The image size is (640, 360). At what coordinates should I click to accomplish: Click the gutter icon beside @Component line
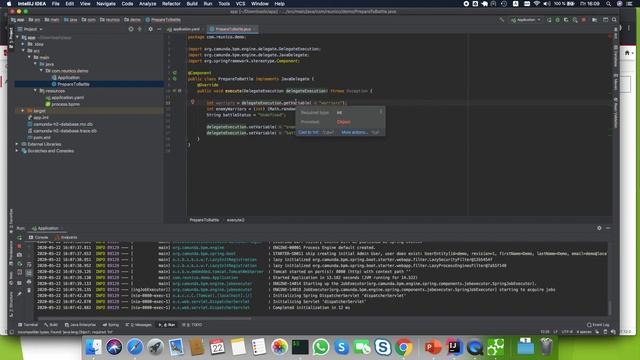(x=174, y=73)
